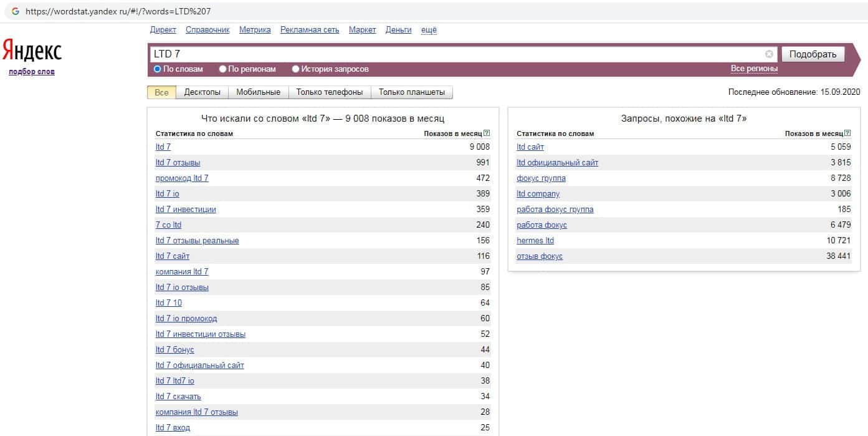Switch to the 'Десктопы' tab
The width and height of the screenshot is (868, 436).
[x=202, y=92]
